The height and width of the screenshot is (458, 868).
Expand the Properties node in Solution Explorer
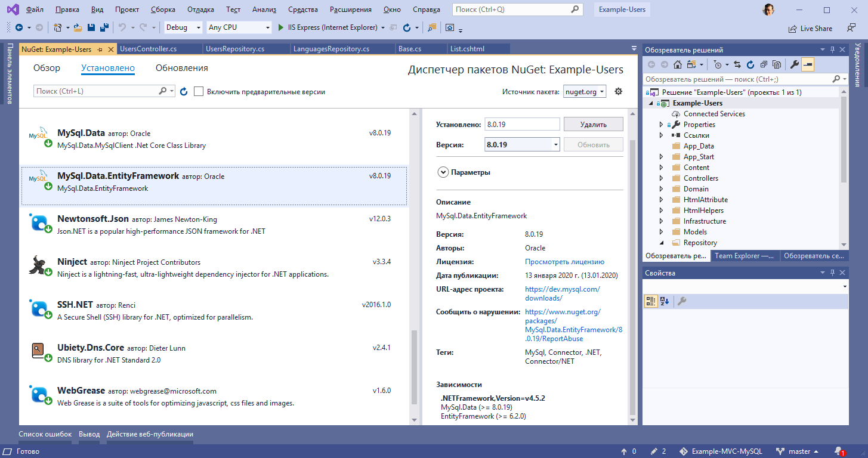pos(661,125)
